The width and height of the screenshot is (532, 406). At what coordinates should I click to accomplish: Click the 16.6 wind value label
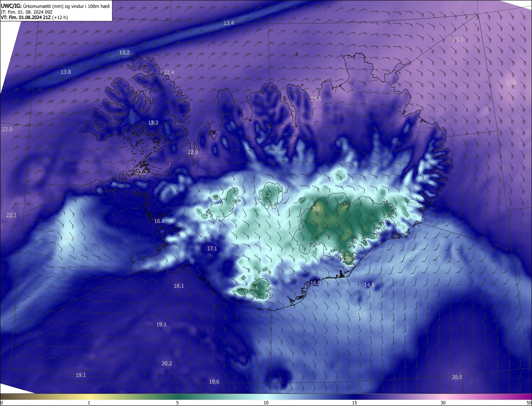click(x=159, y=221)
